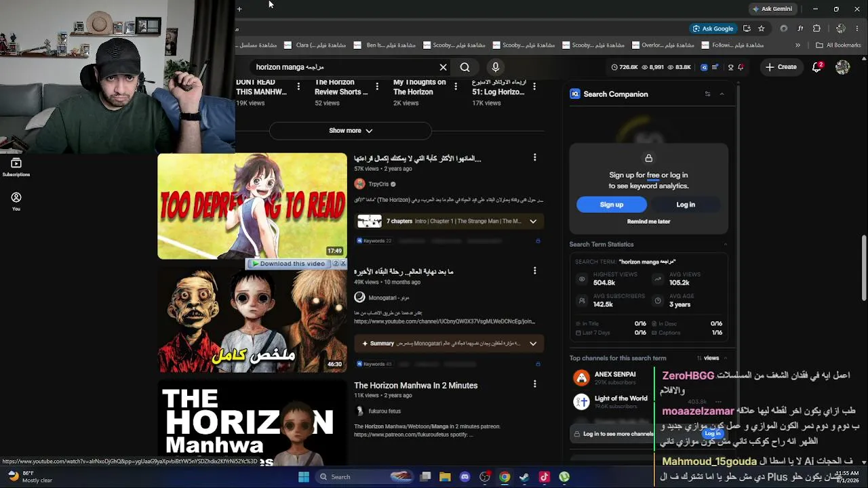Viewport: 868px width, 488px height.
Task: Install this page as an app icon
Action: click(747, 28)
